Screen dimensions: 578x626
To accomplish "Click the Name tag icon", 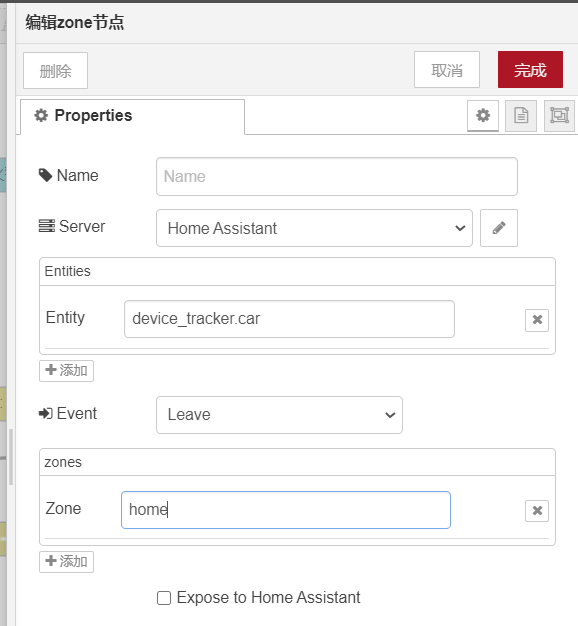I will 46,175.
